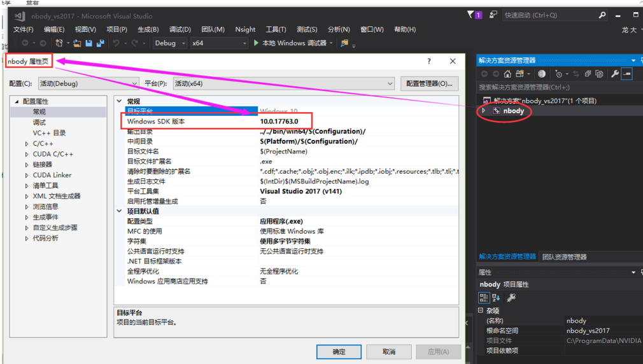Click the Find in Files toolbar icon
This screenshot has height=364, width=643.
click(344, 43)
